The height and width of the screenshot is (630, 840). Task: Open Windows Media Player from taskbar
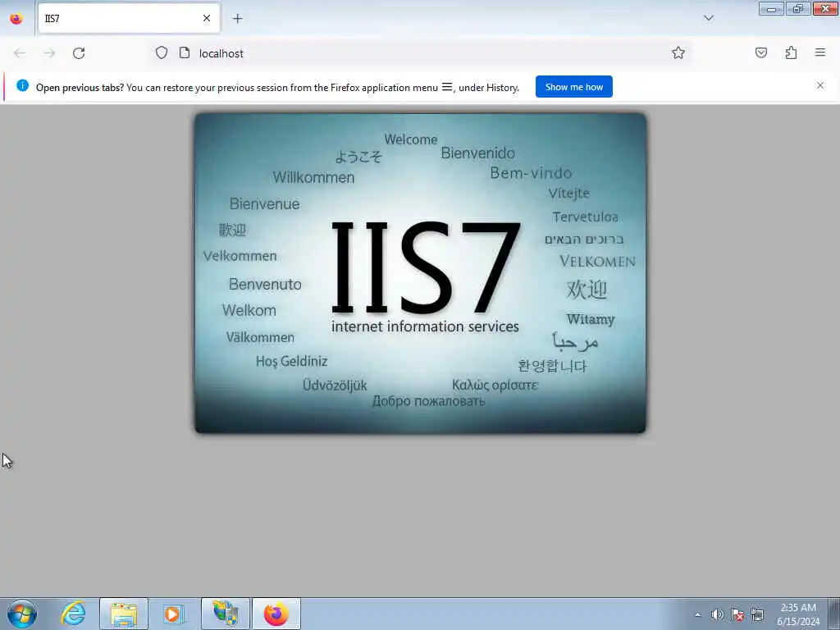(173, 614)
